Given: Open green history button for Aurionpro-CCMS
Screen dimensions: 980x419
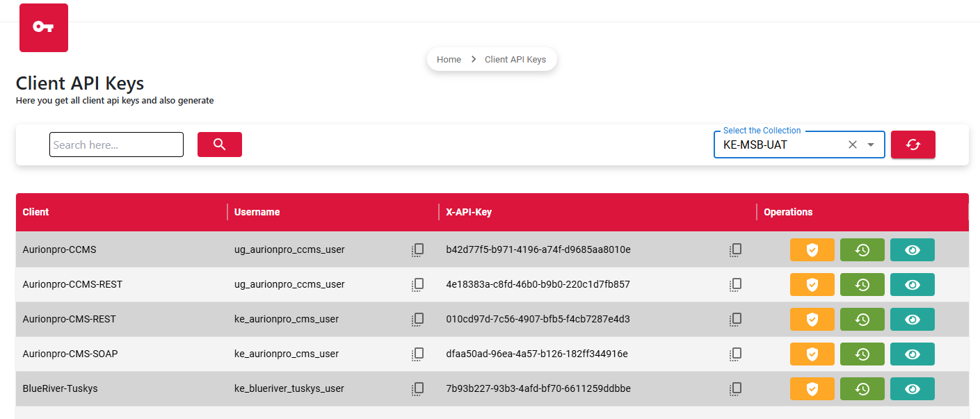Looking at the screenshot, I should click(x=862, y=249).
